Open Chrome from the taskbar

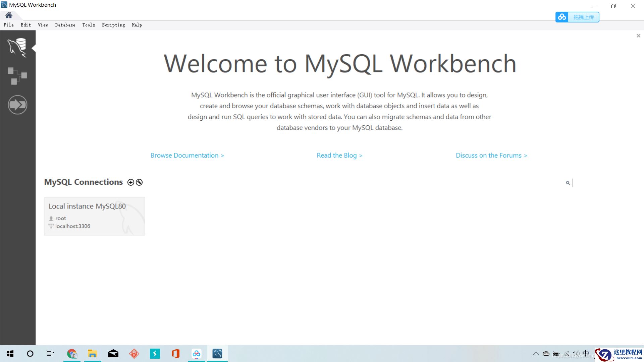tap(72, 354)
